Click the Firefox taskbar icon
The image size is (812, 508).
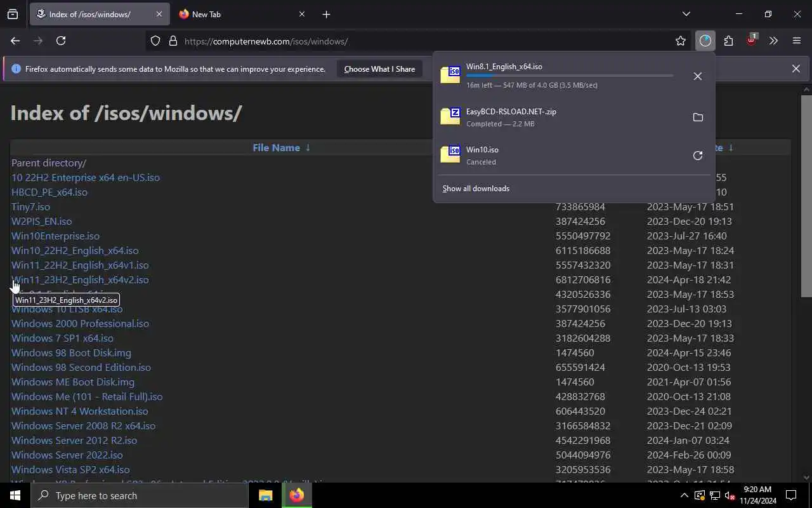pos(297,495)
